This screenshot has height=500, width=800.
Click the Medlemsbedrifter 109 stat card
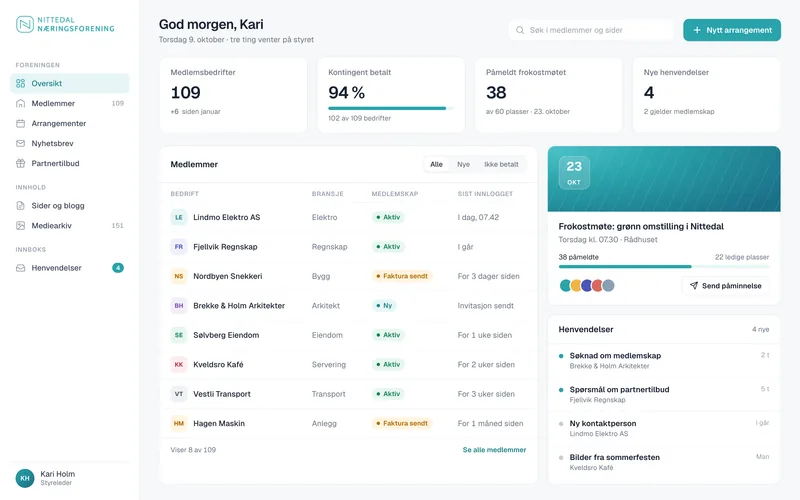(233, 95)
